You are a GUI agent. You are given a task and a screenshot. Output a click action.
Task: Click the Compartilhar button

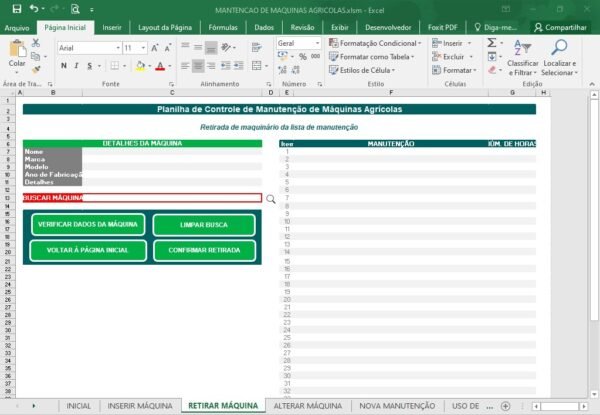(x=561, y=28)
